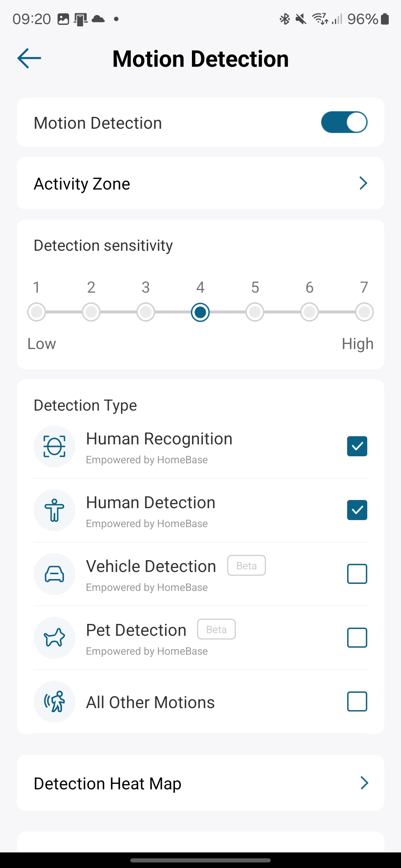Turn off the Motion Detection switch
Image resolution: width=401 pixels, height=868 pixels.
click(x=344, y=122)
